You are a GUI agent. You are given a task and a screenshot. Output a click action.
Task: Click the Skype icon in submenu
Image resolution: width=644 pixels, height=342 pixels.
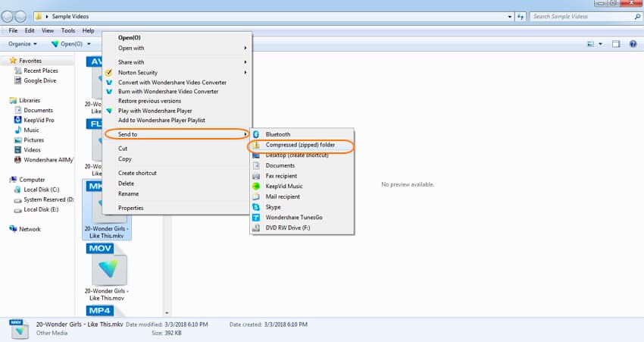pyautogui.click(x=256, y=207)
